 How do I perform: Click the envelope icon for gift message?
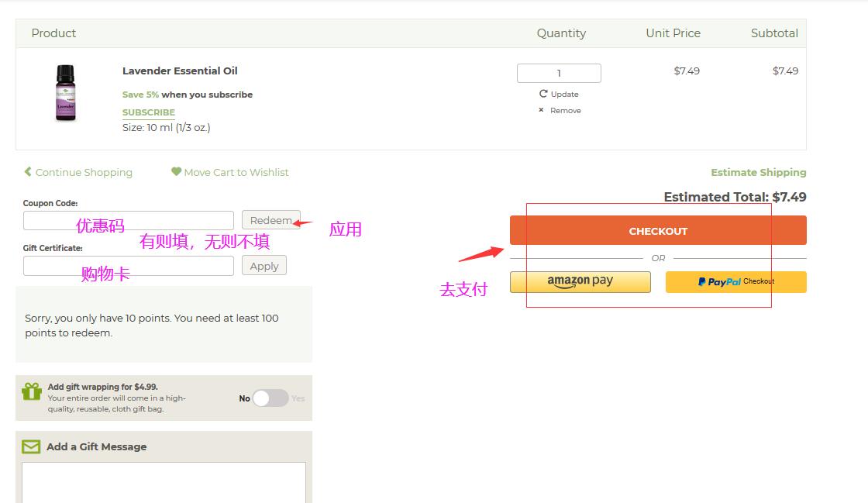point(31,446)
